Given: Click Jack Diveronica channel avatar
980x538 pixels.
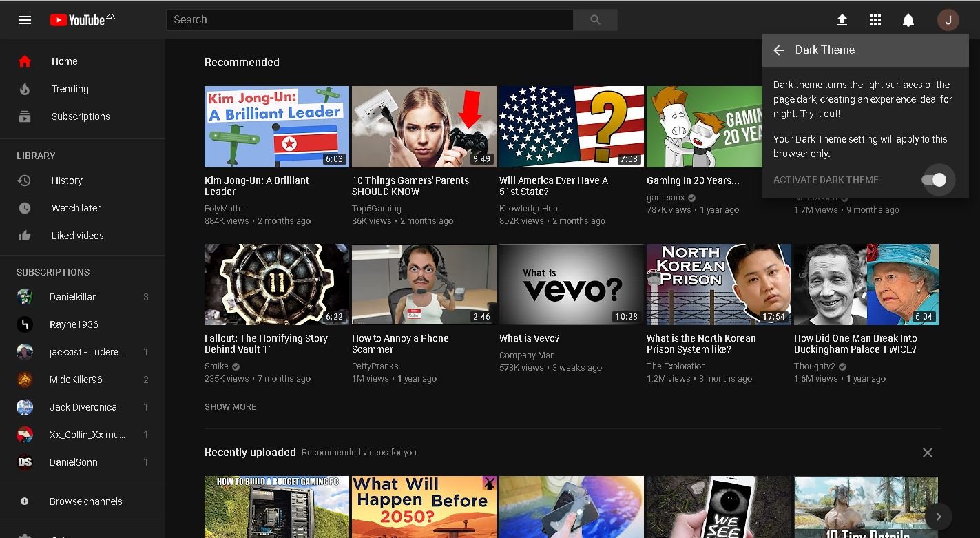Looking at the screenshot, I should [25, 407].
